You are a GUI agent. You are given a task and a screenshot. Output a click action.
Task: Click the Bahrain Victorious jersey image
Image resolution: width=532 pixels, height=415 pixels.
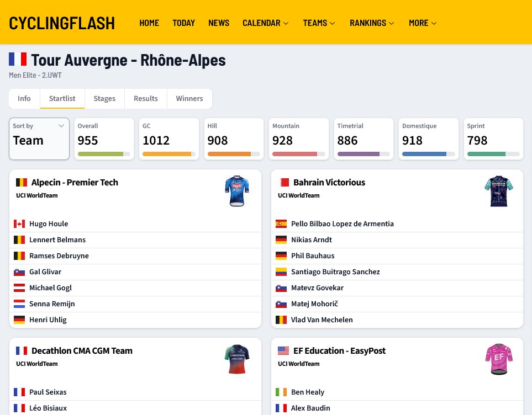[x=499, y=191]
